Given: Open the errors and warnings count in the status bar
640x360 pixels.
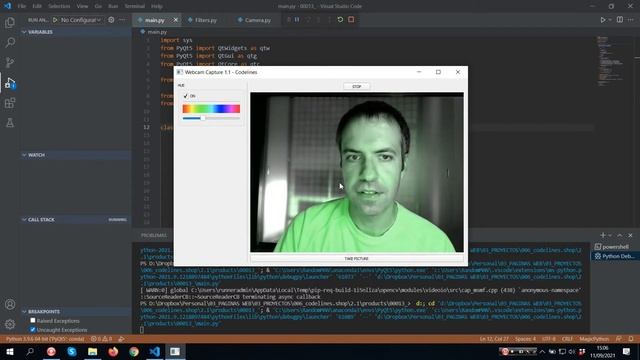Looking at the screenshot, I should point(101,339).
